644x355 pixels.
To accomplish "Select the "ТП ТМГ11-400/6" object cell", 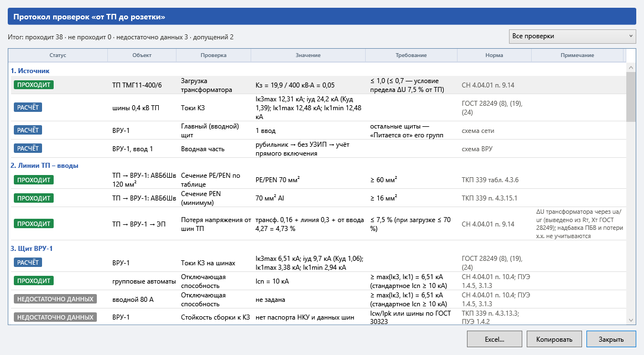I will tap(137, 85).
